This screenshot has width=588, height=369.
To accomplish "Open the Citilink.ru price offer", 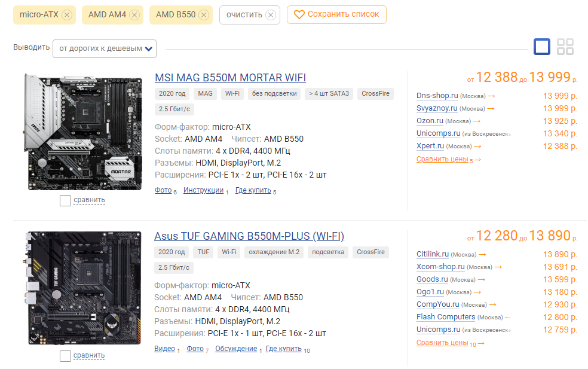I will [433, 254].
